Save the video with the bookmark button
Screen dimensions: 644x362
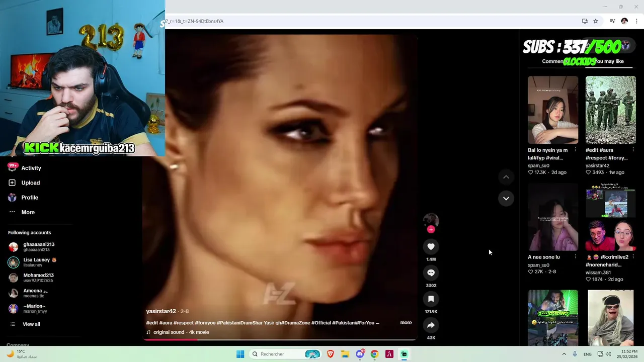coord(431,299)
